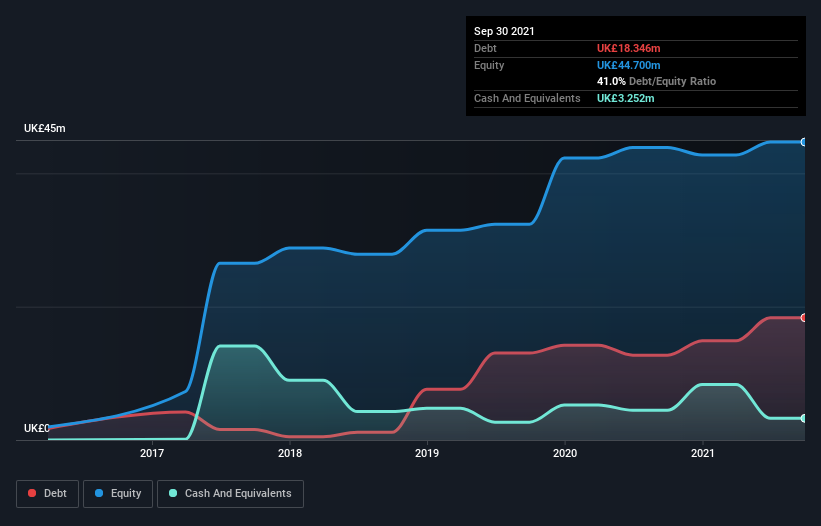The height and width of the screenshot is (526, 821).
Task: Select the Cash endpoint marker on the chart
Action: pos(804,418)
